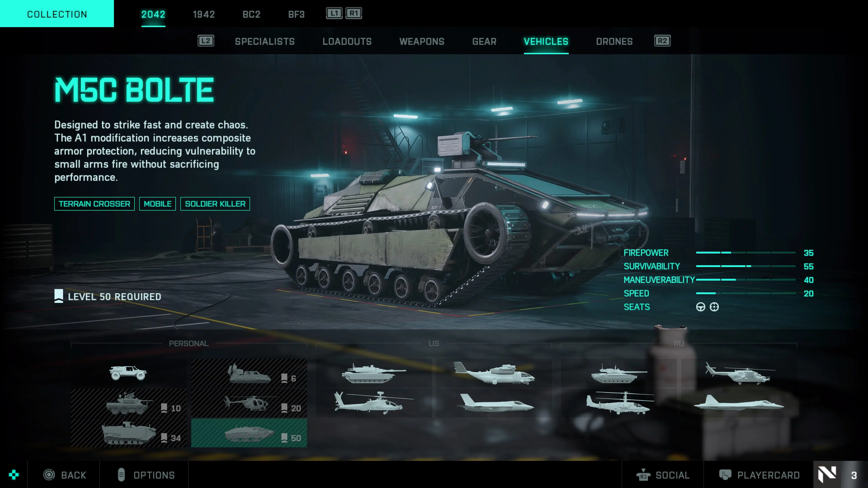Click the Soldier Killer tag
Image resolution: width=868 pixels, height=488 pixels.
point(215,204)
